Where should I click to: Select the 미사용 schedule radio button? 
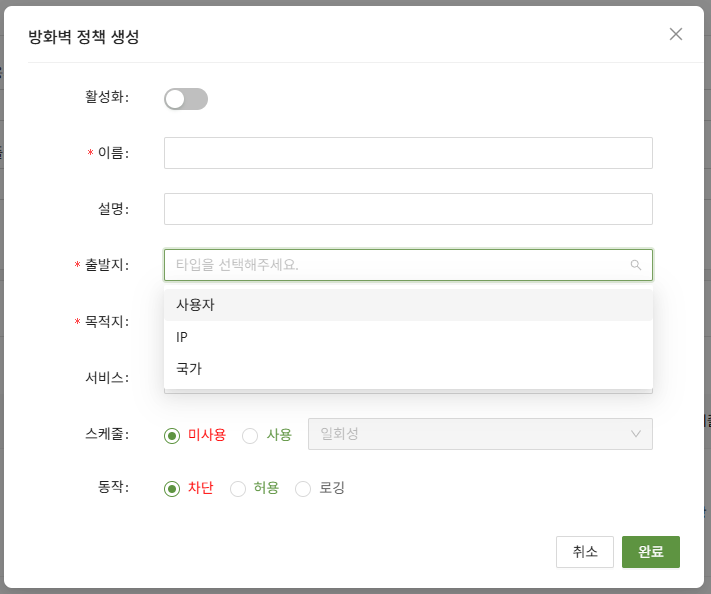coord(172,435)
